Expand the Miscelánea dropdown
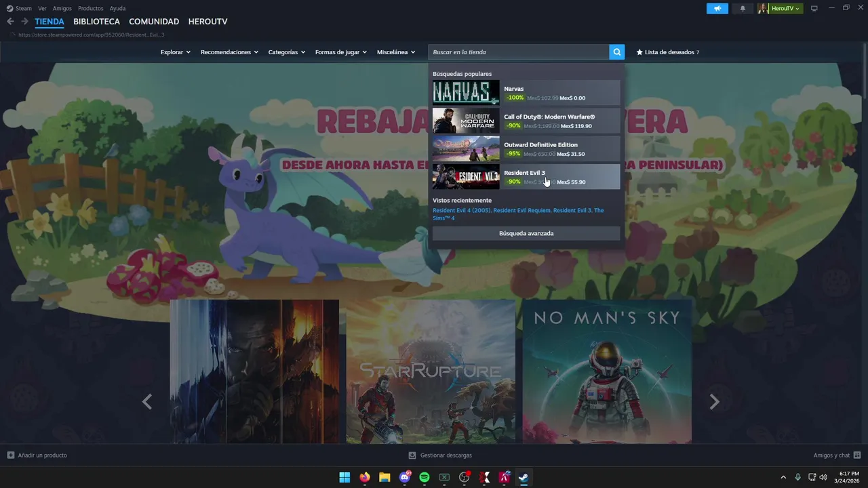Viewport: 868px width, 488px height. [396, 52]
